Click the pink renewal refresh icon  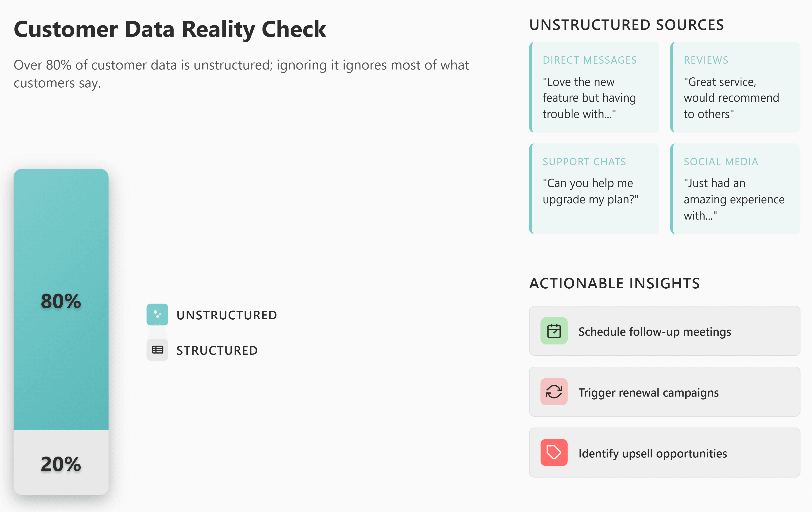tap(554, 392)
